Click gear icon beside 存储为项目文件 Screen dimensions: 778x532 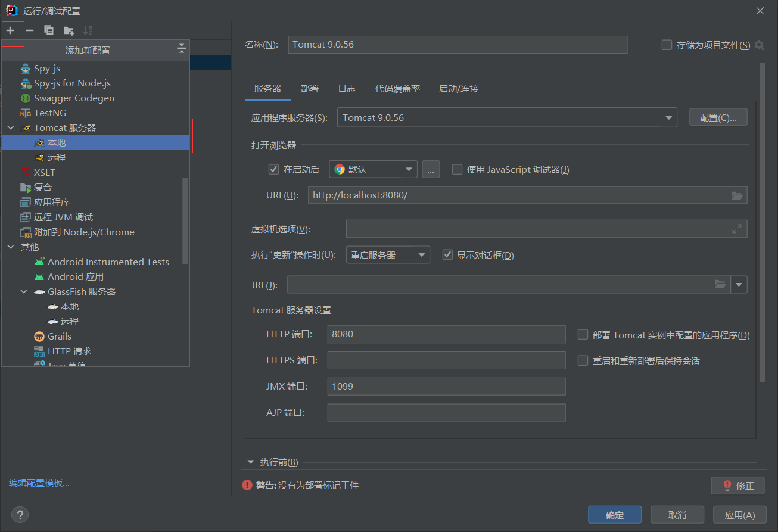[759, 45]
